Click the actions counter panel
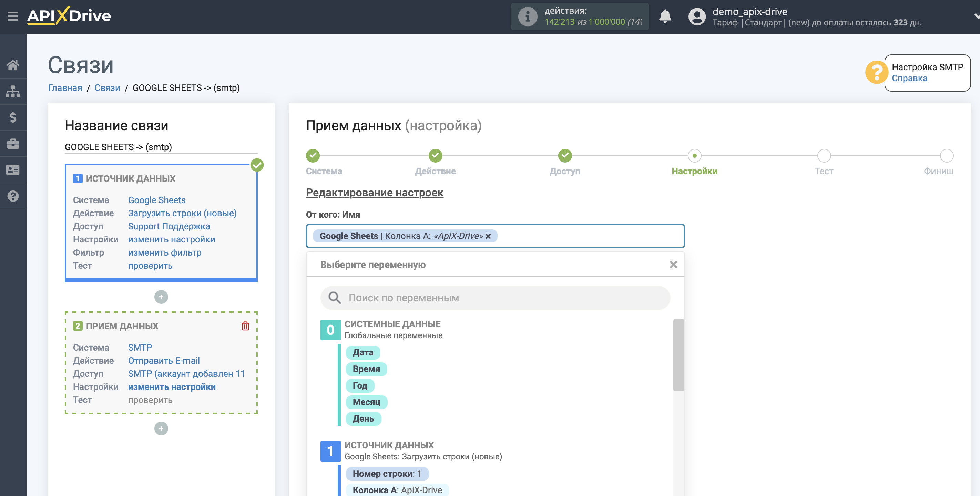 (x=579, y=16)
